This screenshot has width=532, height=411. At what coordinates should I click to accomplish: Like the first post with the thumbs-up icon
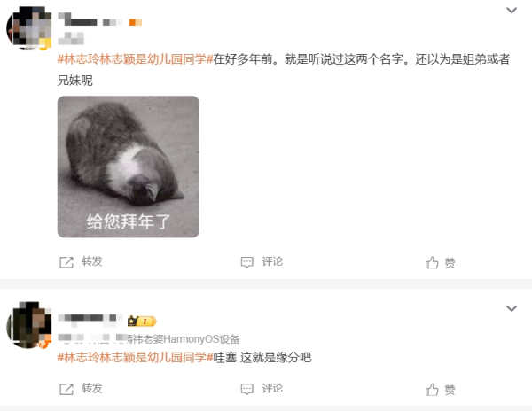432,262
